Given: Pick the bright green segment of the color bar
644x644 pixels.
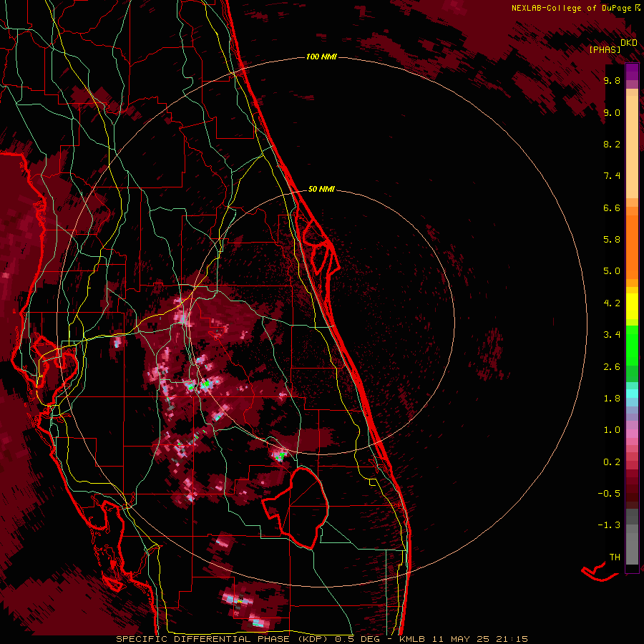Looking at the screenshot, I should coord(632,345).
